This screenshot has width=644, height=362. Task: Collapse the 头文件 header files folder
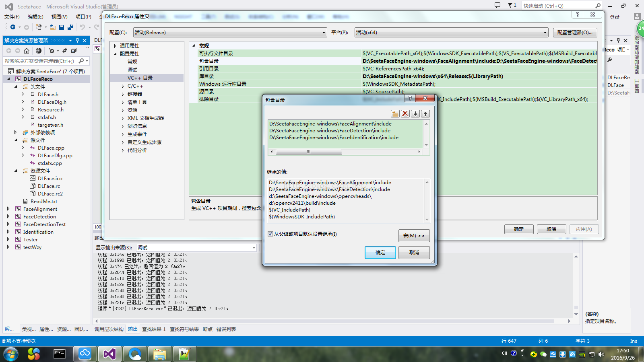16,86
